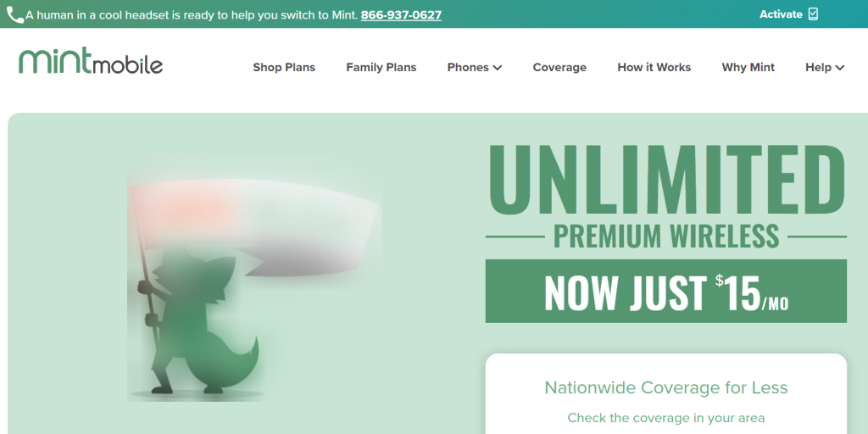Click the 866-937-0627 phone number link

[x=401, y=15]
